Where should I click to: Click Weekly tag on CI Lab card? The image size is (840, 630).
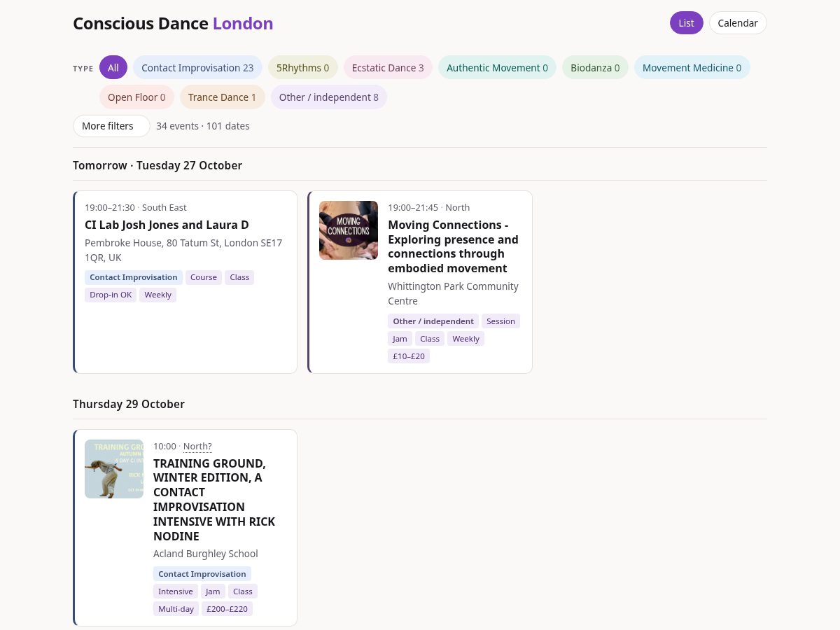(x=157, y=295)
